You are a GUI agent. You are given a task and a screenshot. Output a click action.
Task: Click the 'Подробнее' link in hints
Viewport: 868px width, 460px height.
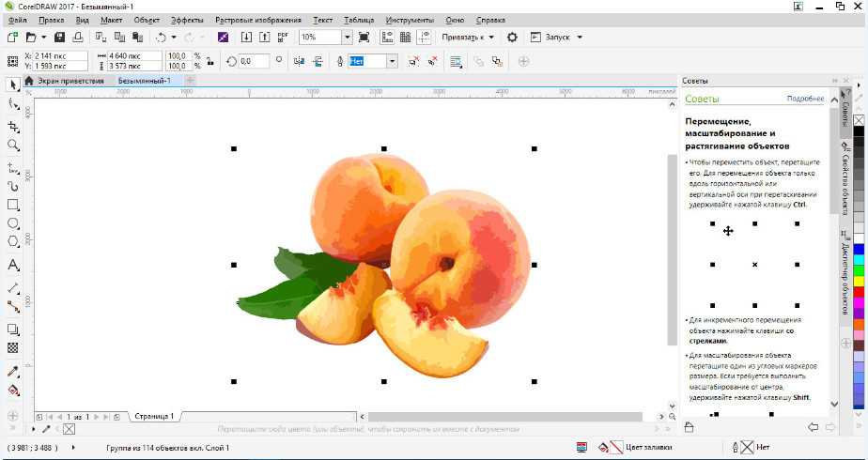(x=805, y=99)
